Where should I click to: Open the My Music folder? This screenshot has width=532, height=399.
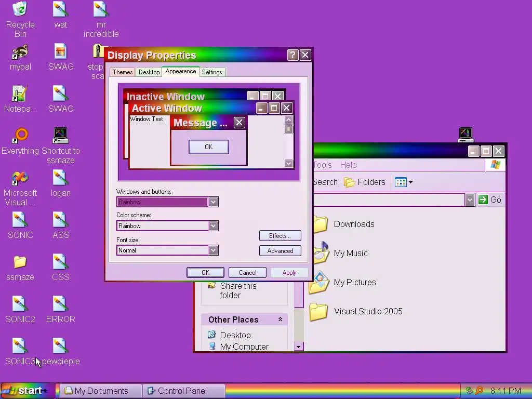(339, 253)
